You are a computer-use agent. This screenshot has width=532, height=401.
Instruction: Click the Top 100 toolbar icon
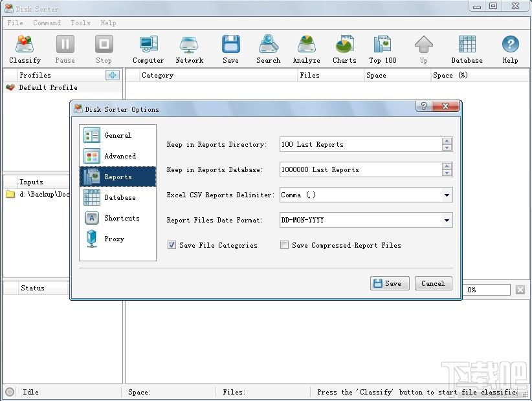point(382,50)
